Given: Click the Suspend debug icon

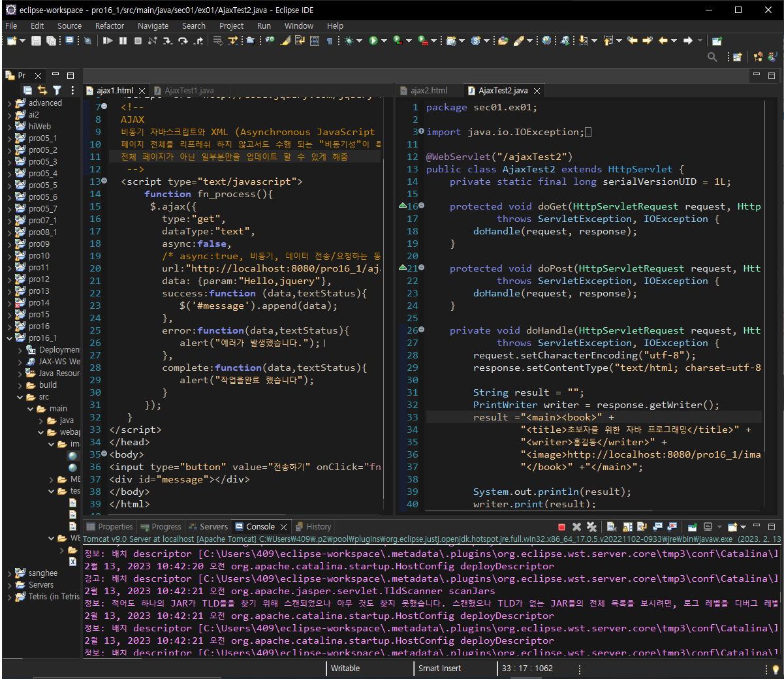Looking at the screenshot, I should click(123, 40).
